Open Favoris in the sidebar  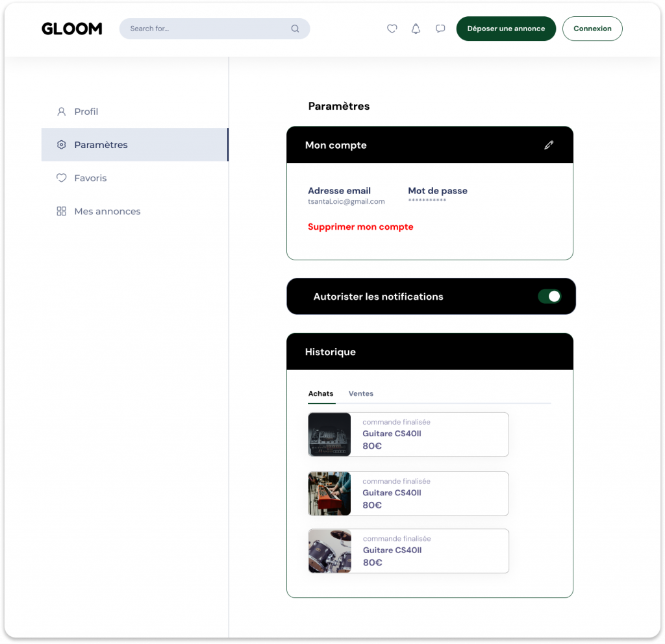coord(90,178)
